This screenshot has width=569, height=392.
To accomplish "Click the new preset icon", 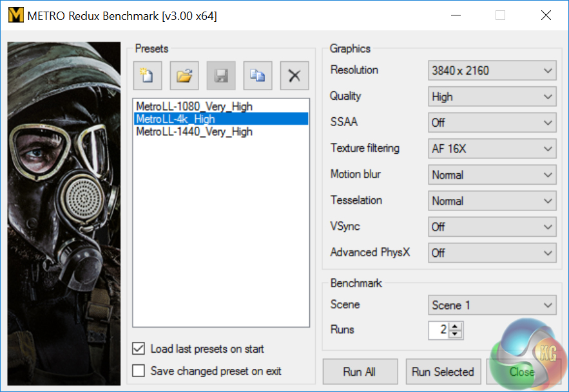I will click(x=147, y=76).
